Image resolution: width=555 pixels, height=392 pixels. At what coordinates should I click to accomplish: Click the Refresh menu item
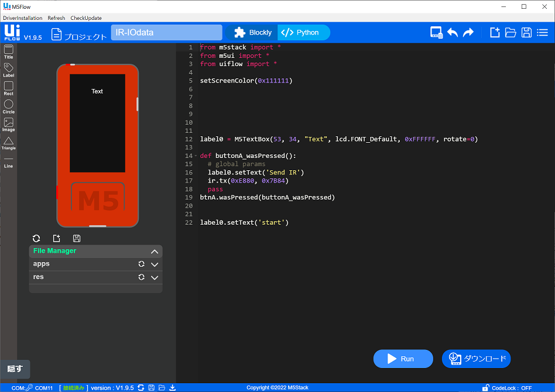(56, 18)
